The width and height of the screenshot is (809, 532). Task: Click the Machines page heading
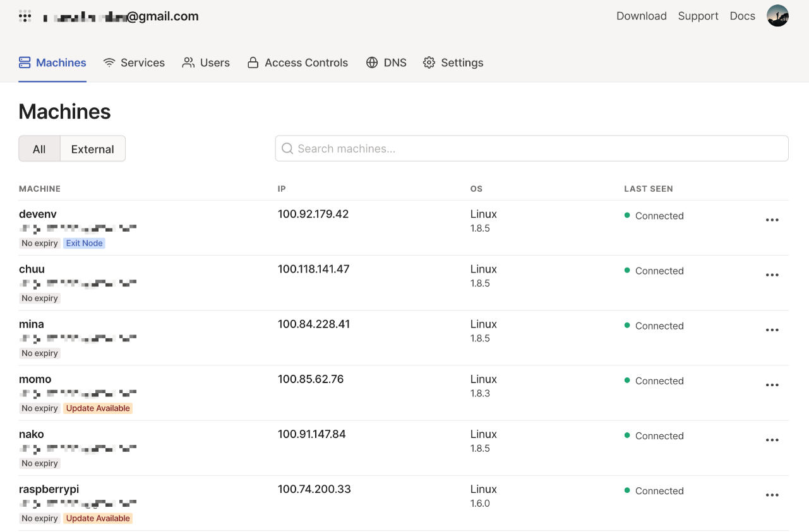[x=64, y=112]
